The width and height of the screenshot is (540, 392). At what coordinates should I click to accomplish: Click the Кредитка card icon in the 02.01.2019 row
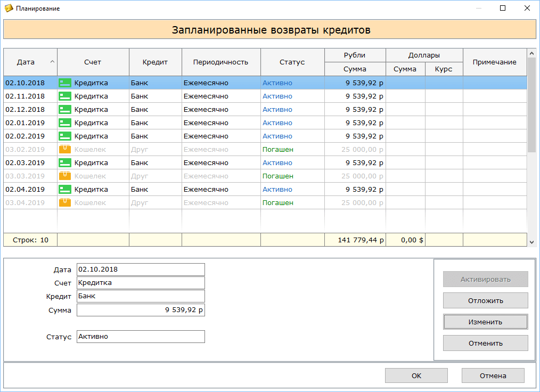(65, 123)
